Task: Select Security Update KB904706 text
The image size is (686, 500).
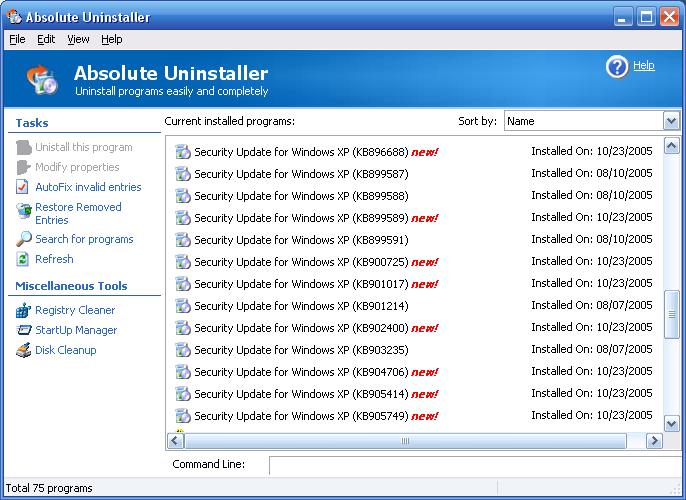Action: (x=301, y=372)
